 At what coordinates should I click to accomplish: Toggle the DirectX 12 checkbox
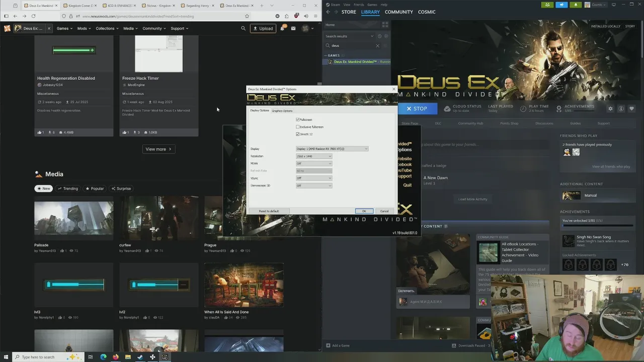298,134
